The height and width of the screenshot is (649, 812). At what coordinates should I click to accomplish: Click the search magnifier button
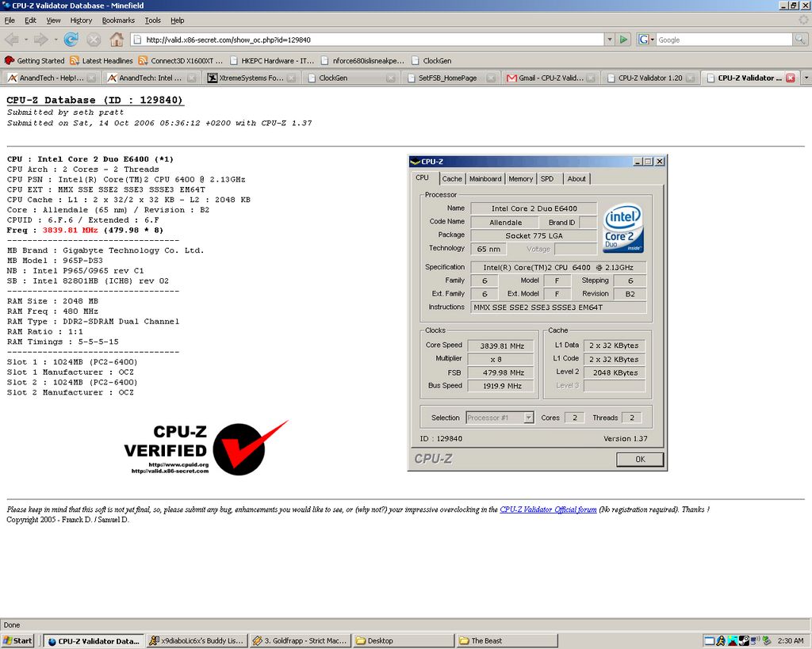[x=800, y=40]
